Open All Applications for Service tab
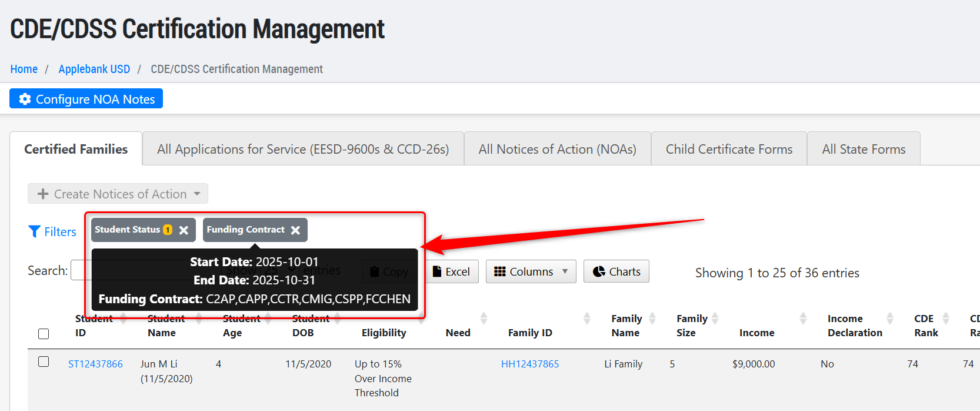This screenshot has height=411, width=980. click(x=303, y=149)
